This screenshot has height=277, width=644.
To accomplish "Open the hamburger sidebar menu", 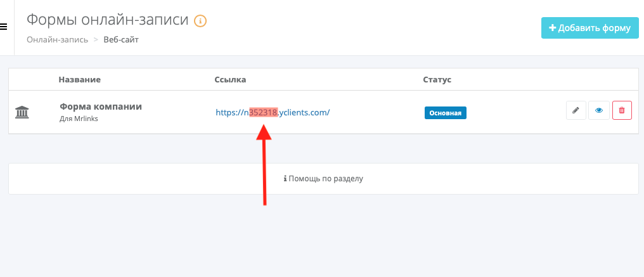I will pyautogui.click(x=3, y=27).
